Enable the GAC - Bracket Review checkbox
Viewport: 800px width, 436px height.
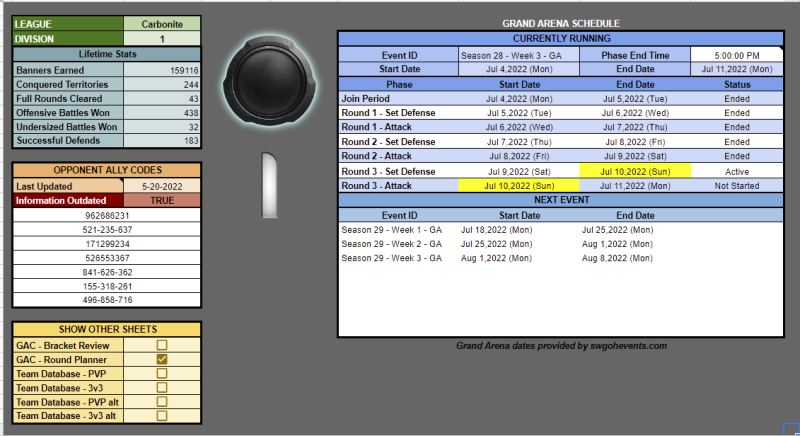tap(162, 344)
